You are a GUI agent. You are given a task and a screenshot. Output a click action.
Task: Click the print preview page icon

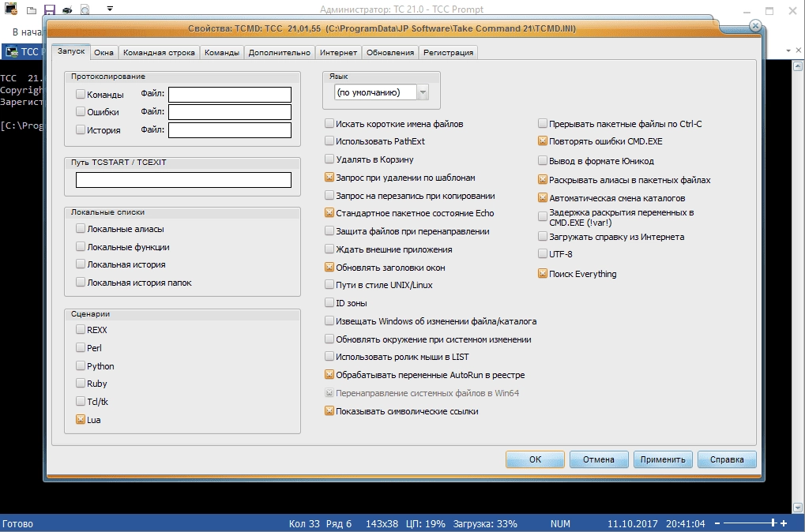(85, 9)
